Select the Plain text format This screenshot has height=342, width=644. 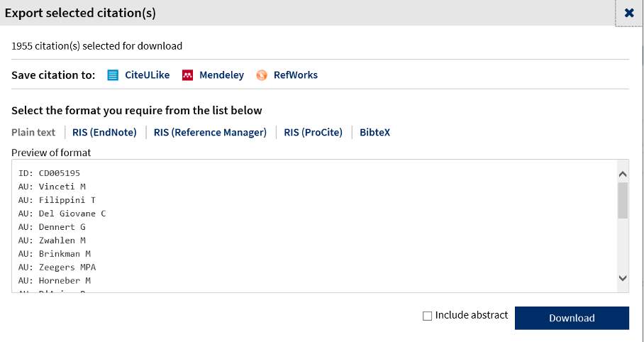point(33,133)
